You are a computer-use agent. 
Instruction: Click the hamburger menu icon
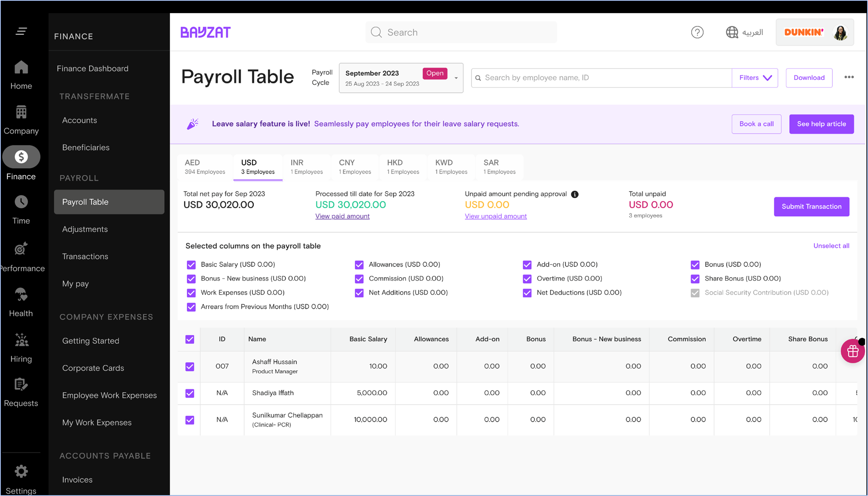click(x=21, y=31)
